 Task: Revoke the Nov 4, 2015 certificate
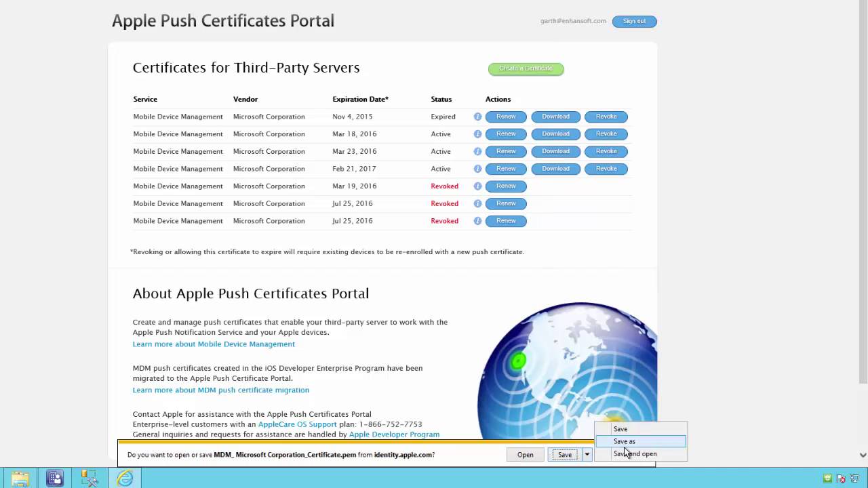(x=606, y=117)
